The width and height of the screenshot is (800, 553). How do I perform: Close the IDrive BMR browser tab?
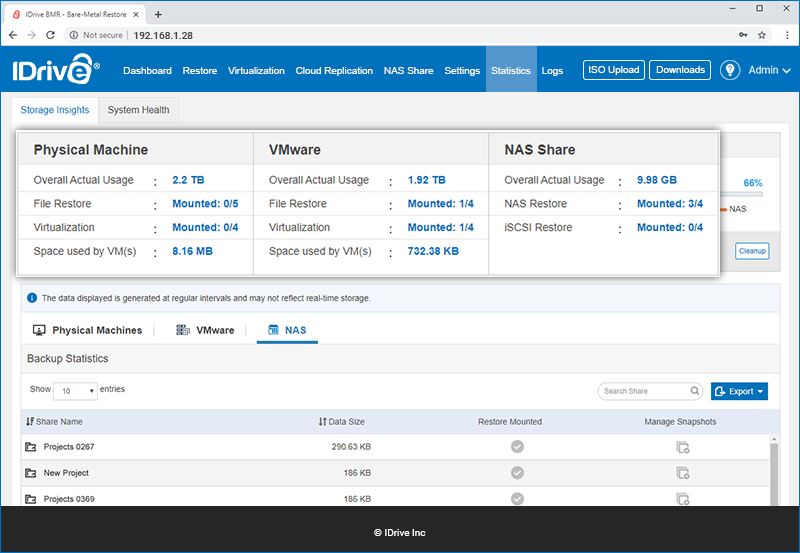pyautogui.click(x=136, y=14)
